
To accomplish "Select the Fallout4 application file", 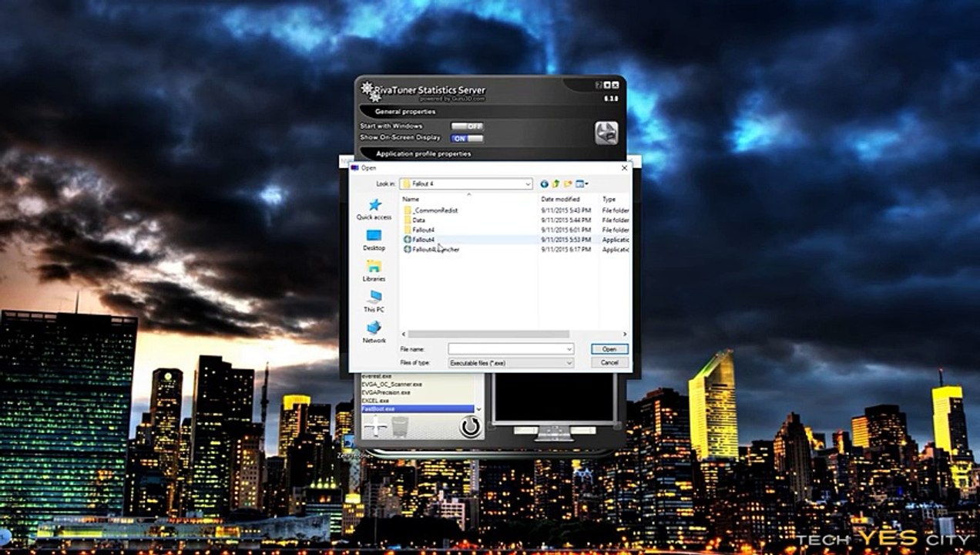I will coord(419,240).
